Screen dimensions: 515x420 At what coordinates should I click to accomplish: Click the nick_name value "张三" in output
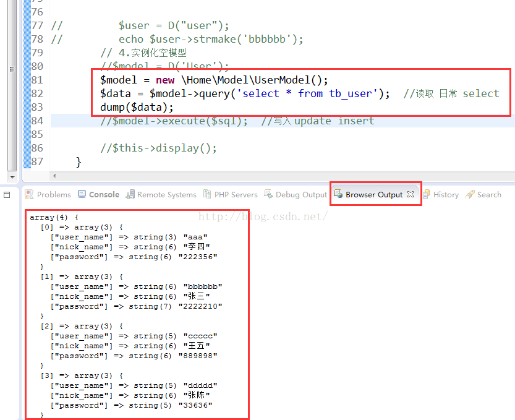197,296
